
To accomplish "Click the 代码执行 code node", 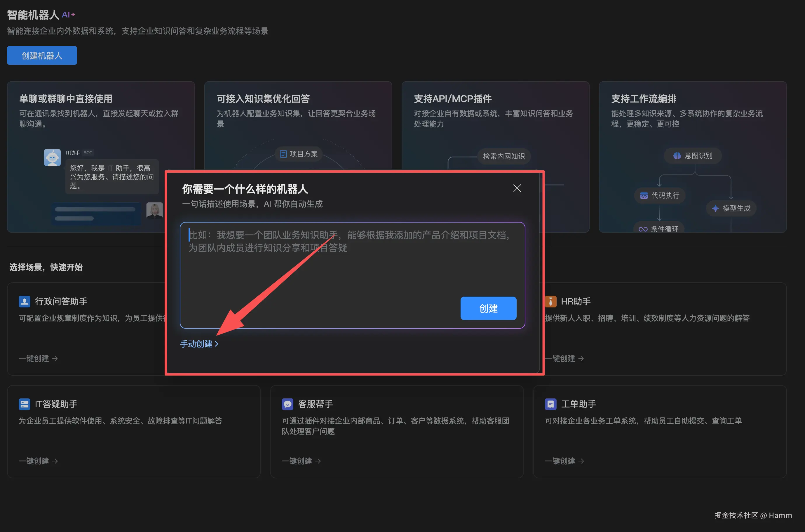I will (x=659, y=195).
